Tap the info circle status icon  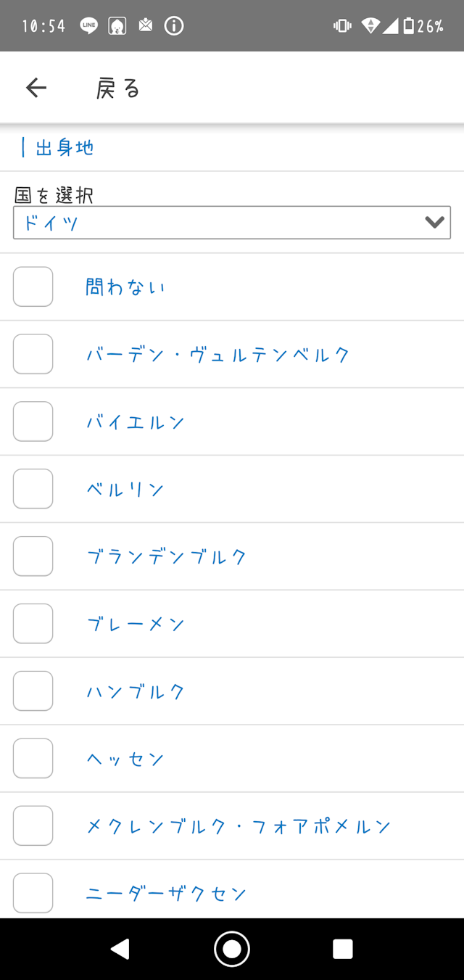tap(174, 26)
